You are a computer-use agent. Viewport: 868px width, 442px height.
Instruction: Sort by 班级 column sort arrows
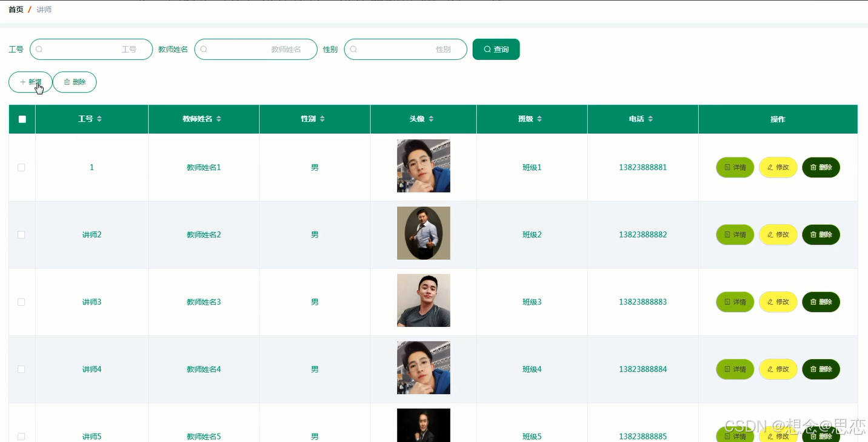click(x=539, y=119)
